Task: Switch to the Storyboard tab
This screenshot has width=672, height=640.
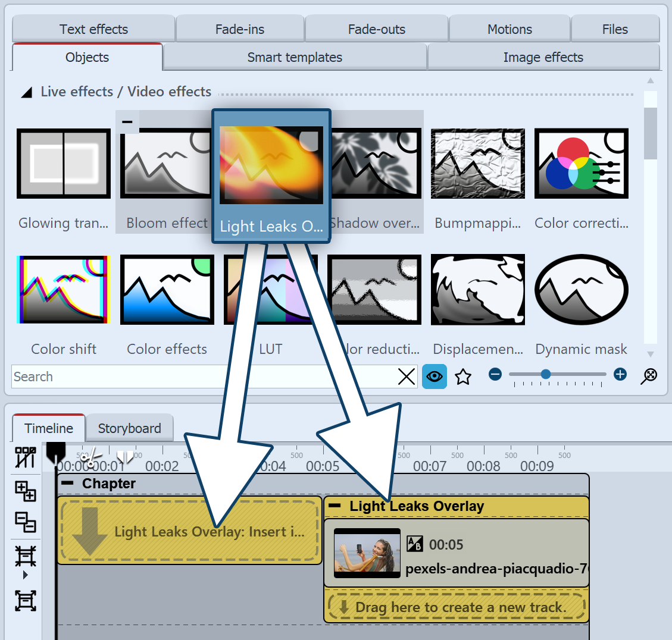Action: click(x=129, y=428)
